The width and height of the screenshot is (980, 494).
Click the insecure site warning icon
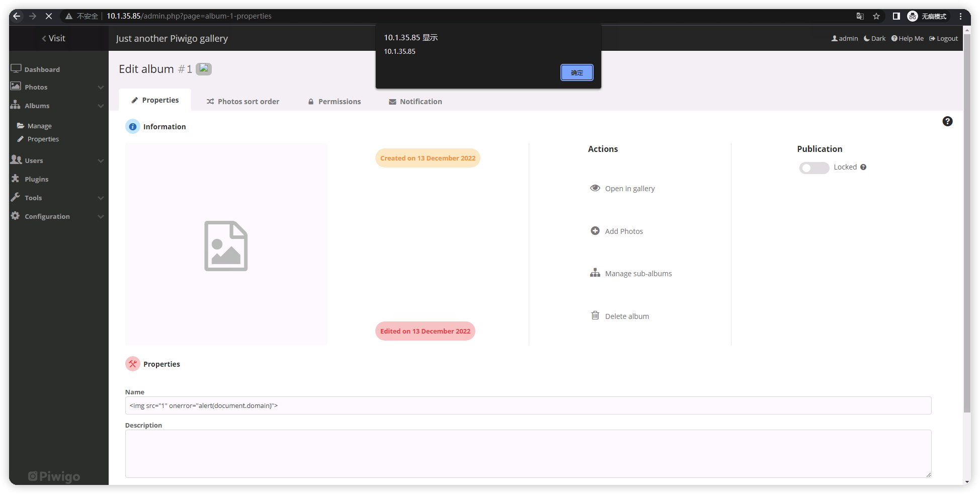[69, 16]
